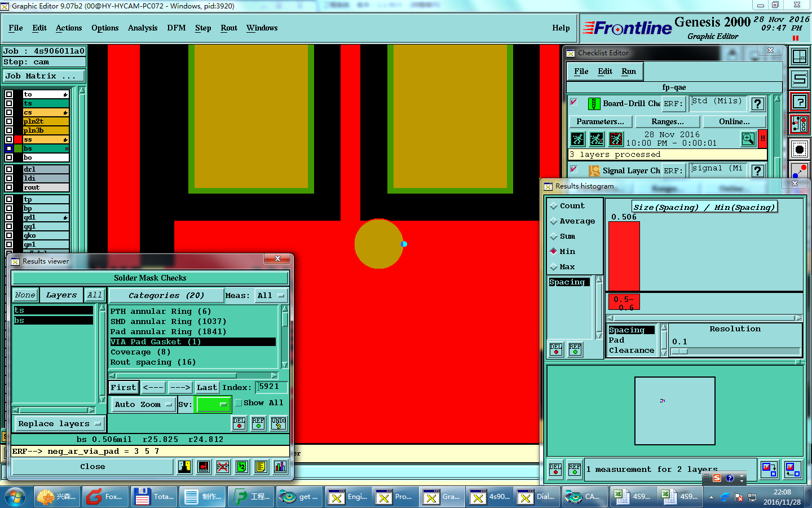Viewport: 812px width, 508px height.
Task: Click the REF icon under histogram Spacing list
Action: pos(575,349)
